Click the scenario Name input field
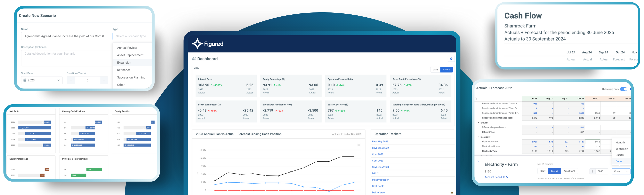Viewport: 644px width, 195px height. click(x=65, y=36)
